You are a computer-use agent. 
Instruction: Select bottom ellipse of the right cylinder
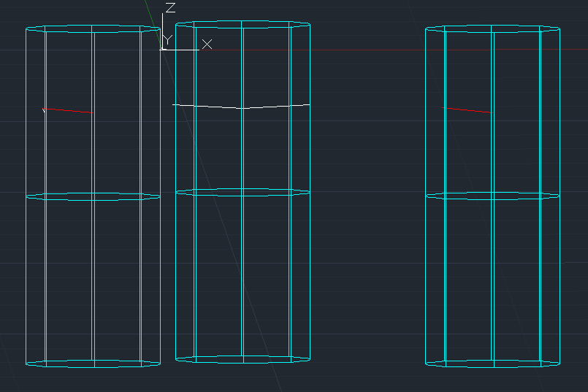pos(493,364)
